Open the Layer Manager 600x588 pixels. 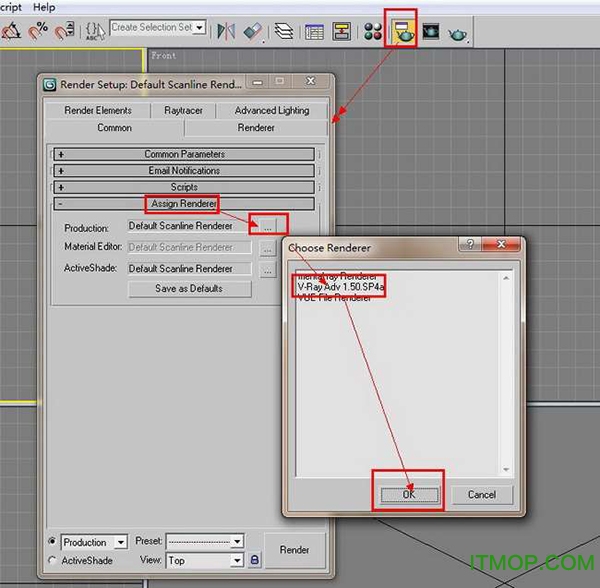tap(284, 31)
